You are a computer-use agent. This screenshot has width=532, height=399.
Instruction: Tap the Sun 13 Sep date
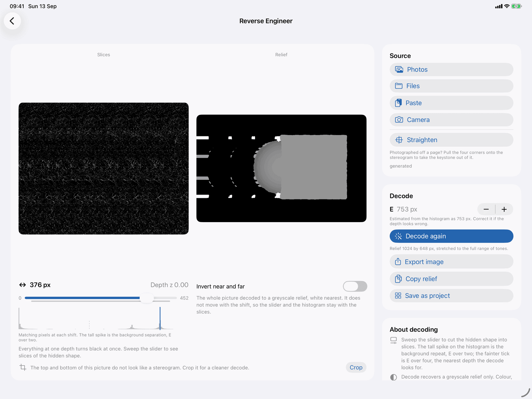(42, 6)
